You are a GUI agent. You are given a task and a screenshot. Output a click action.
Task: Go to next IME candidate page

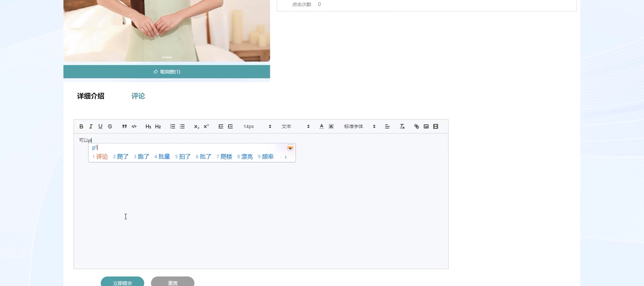[x=286, y=157]
